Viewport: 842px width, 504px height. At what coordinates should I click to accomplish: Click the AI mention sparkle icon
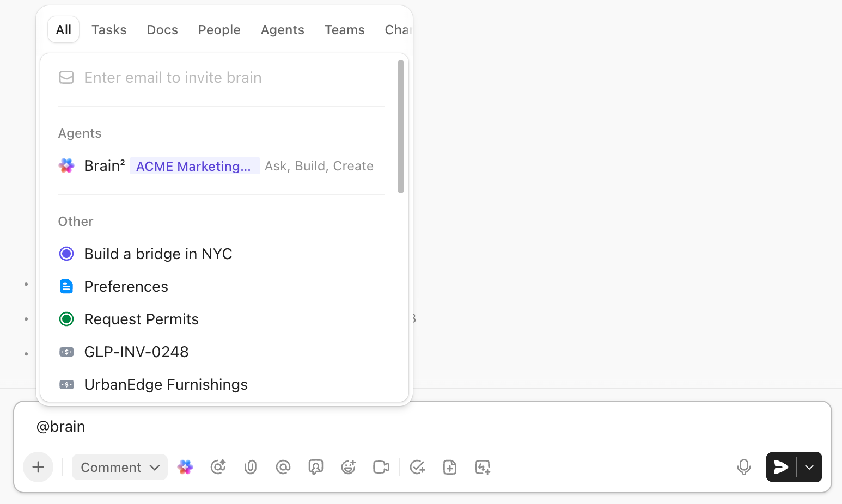pyautogui.click(x=218, y=467)
